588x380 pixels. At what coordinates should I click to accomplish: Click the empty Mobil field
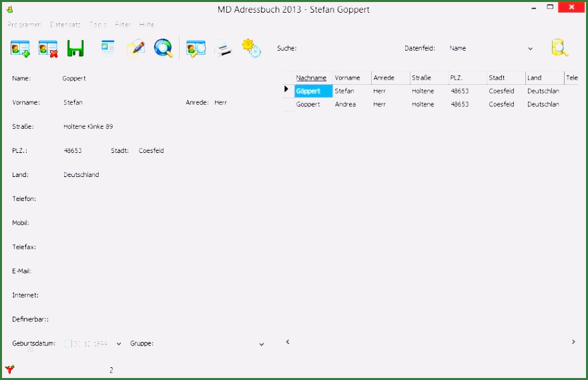pyautogui.click(x=162, y=222)
